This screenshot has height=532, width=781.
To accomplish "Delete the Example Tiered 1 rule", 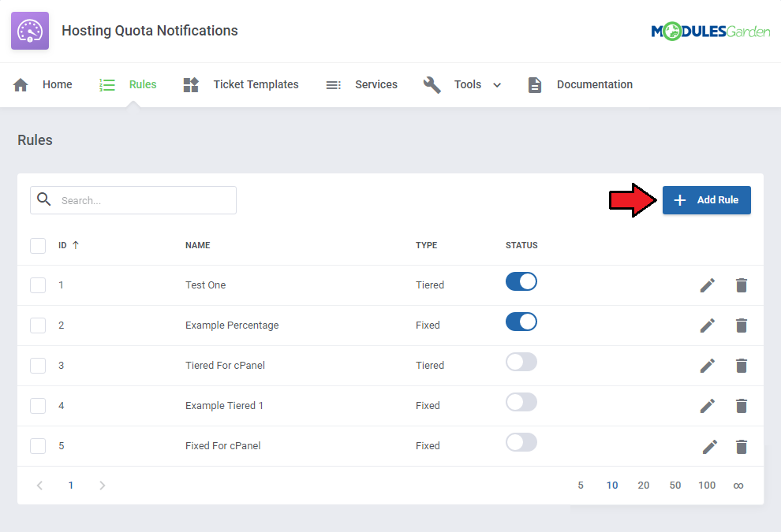I will (x=741, y=406).
